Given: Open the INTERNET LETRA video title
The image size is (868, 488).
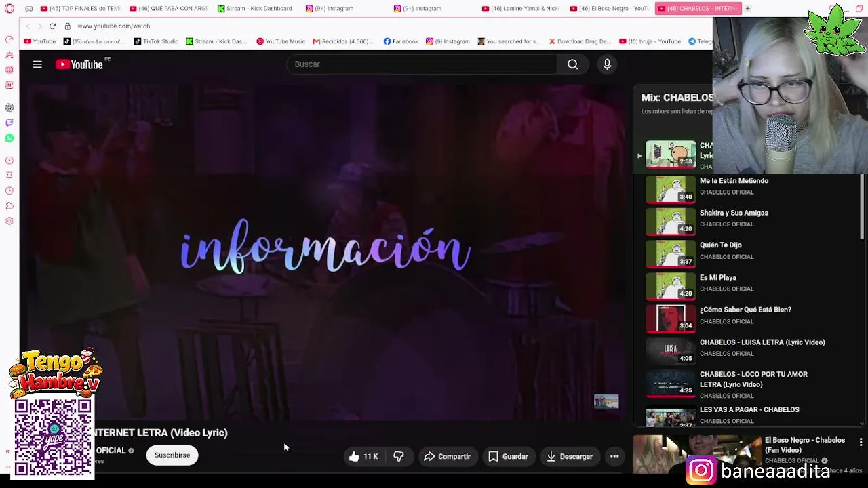Looking at the screenshot, I should (161, 433).
